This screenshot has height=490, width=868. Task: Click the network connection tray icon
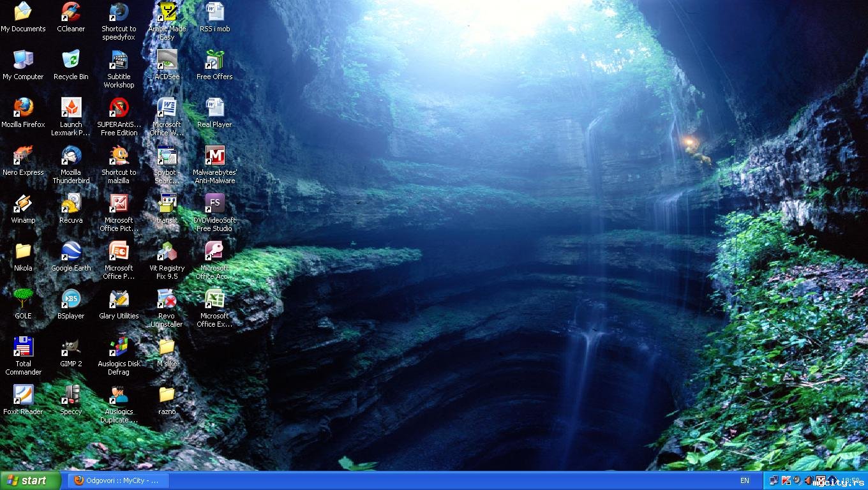pyautogui.click(x=774, y=480)
